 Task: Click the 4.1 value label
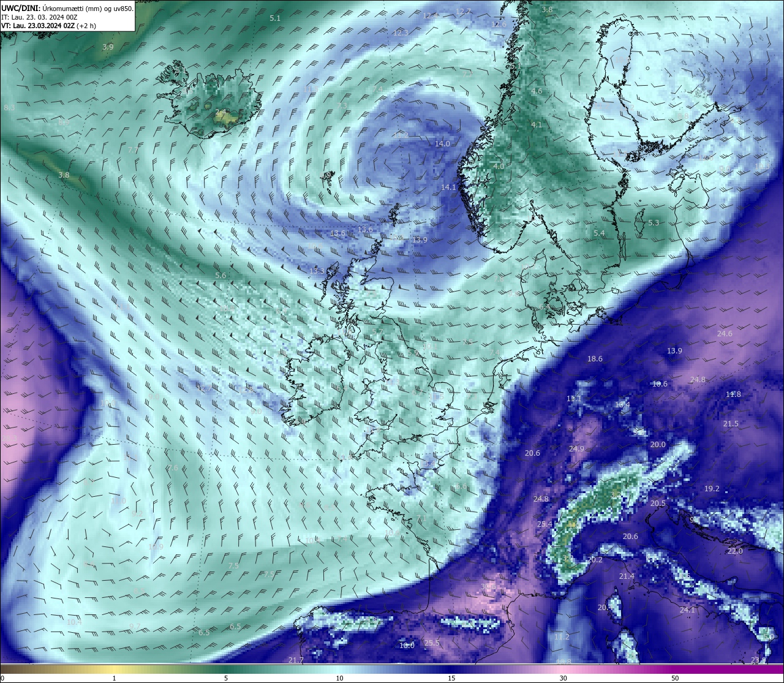click(537, 124)
